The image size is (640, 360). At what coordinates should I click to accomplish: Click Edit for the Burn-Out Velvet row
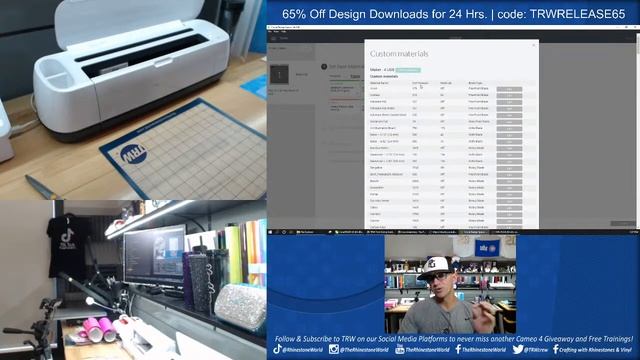(x=509, y=201)
